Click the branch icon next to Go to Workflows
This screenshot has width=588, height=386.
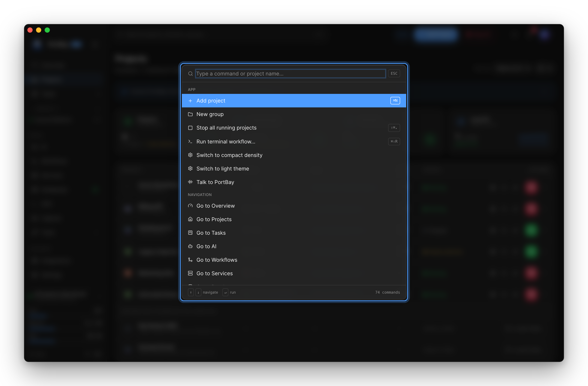[190, 260]
